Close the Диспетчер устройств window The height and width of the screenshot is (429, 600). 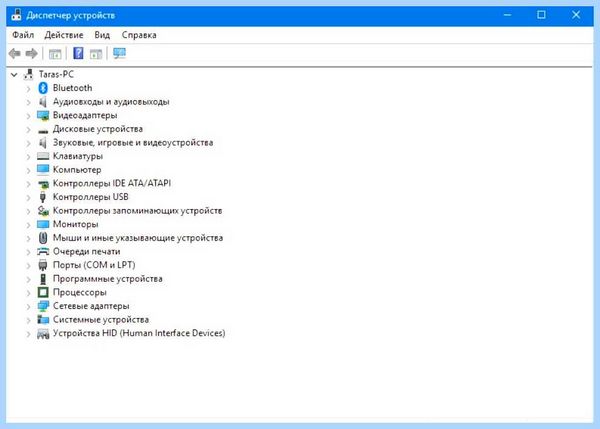[x=576, y=15]
